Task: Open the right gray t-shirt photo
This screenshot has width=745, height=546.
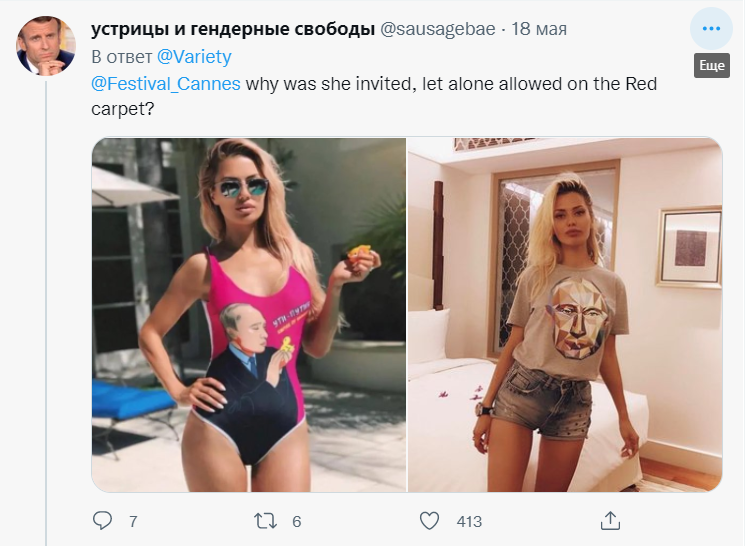Action: coord(565,315)
